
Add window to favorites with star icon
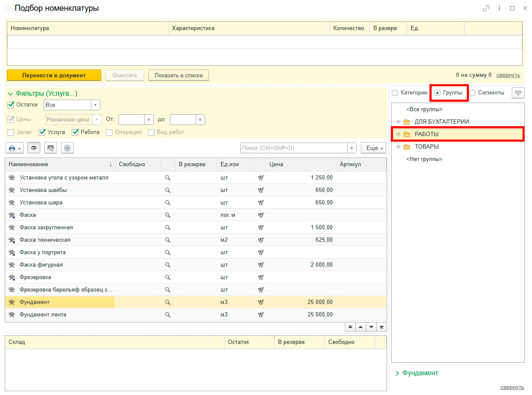(x=8, y=8)
